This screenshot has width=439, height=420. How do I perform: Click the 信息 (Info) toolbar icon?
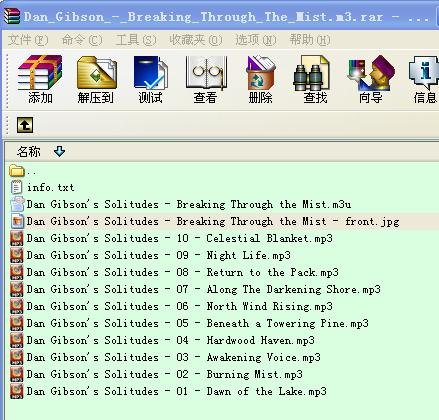pos(424,73)
